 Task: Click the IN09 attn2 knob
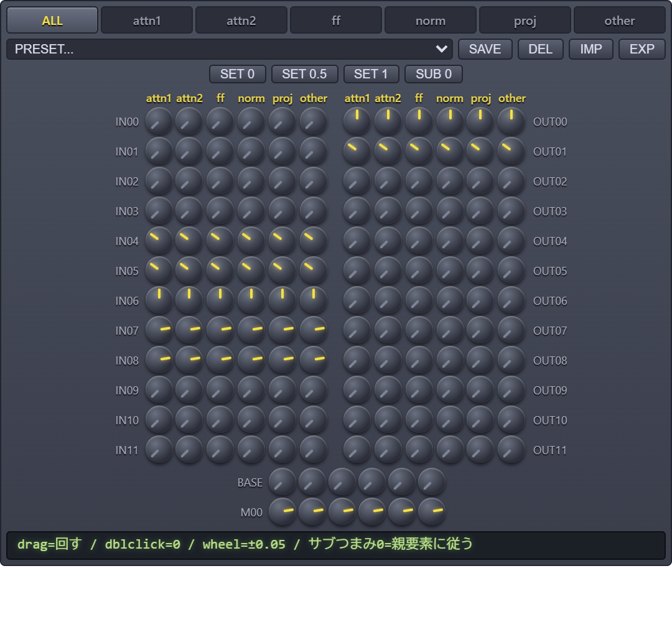pyautogui.click(x=189, y=390)
